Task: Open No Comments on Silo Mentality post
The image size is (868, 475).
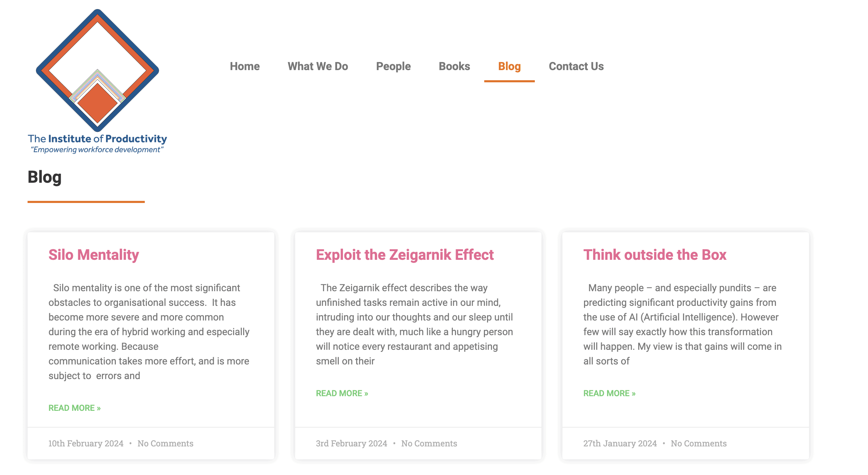Action: (x=165, y=444)
